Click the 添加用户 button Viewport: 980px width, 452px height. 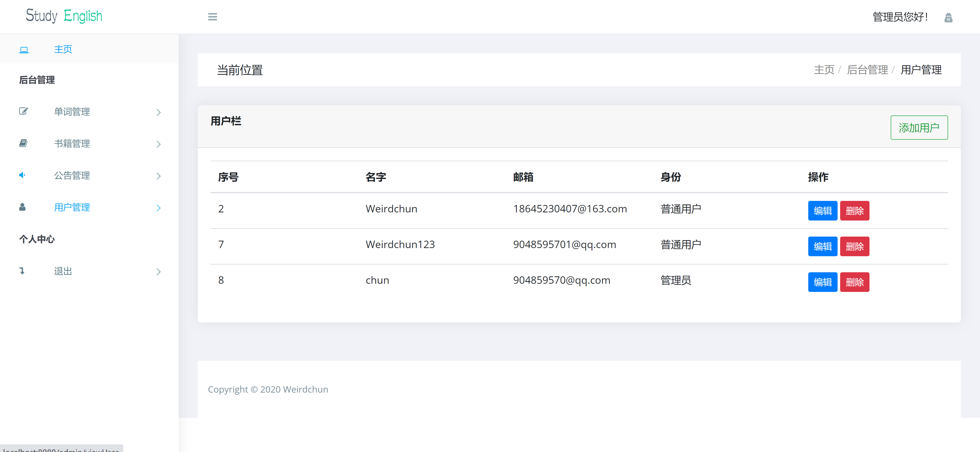tap(919, 128)
